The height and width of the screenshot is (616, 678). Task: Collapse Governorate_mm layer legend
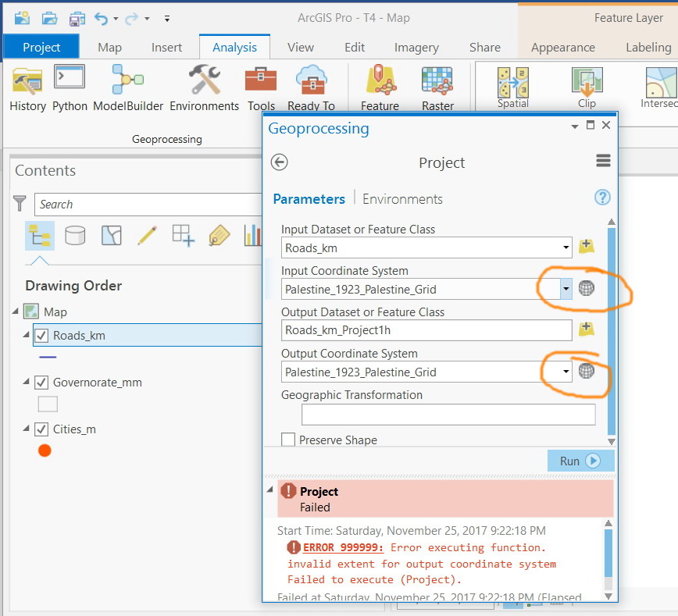27,381
